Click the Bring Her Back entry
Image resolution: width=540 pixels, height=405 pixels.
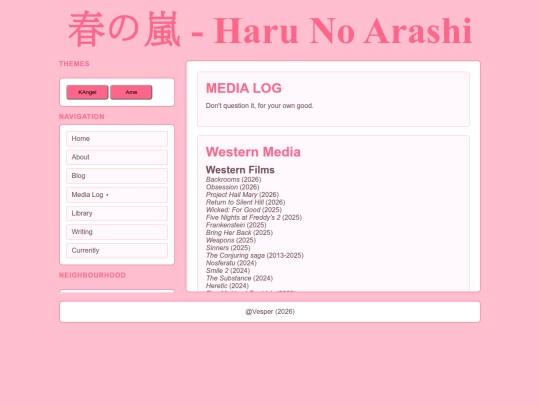239,232
